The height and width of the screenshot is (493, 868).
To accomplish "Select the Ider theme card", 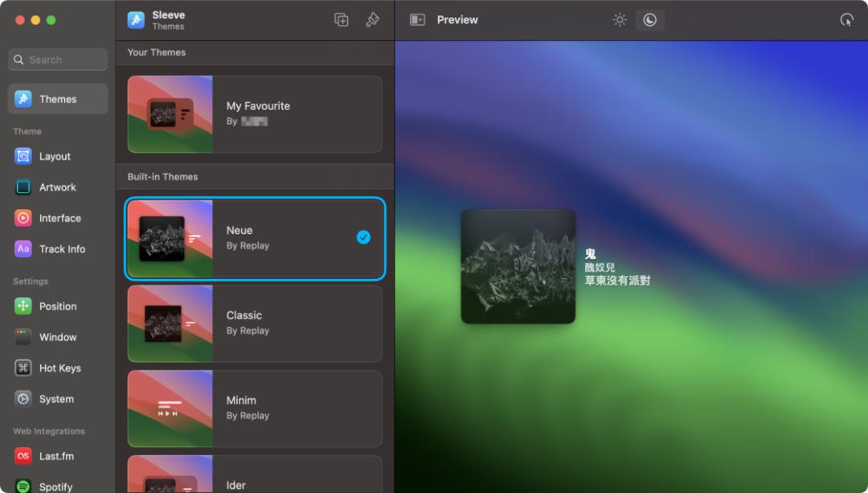I will pyautogui.click(x=255, y=475).
